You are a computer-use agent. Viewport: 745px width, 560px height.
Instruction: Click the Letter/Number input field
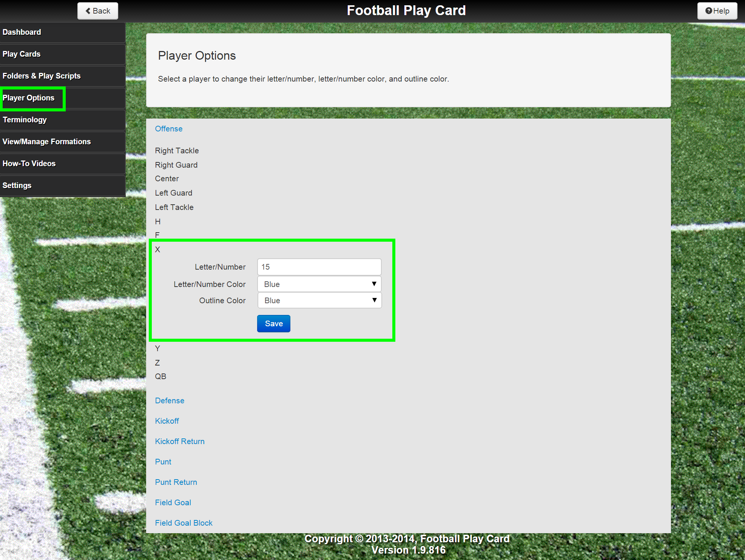point(319,267)
